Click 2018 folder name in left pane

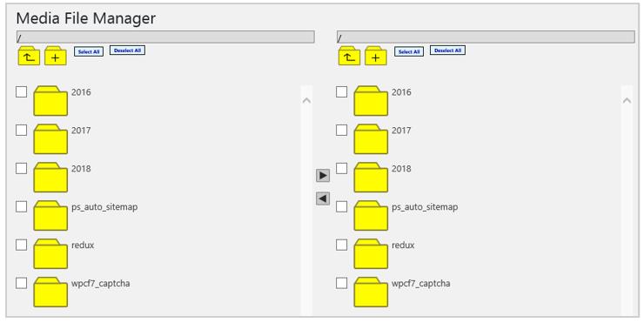[x=81, y=169]
